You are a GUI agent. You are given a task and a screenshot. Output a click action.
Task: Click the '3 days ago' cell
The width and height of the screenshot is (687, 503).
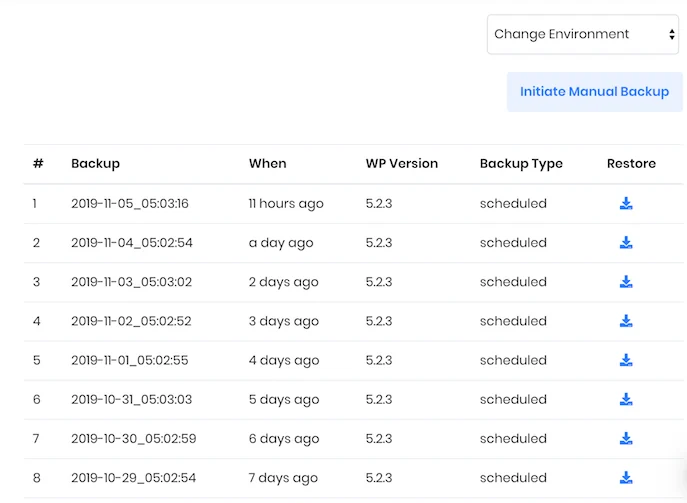pyautogui.click(x=283, y=322)
